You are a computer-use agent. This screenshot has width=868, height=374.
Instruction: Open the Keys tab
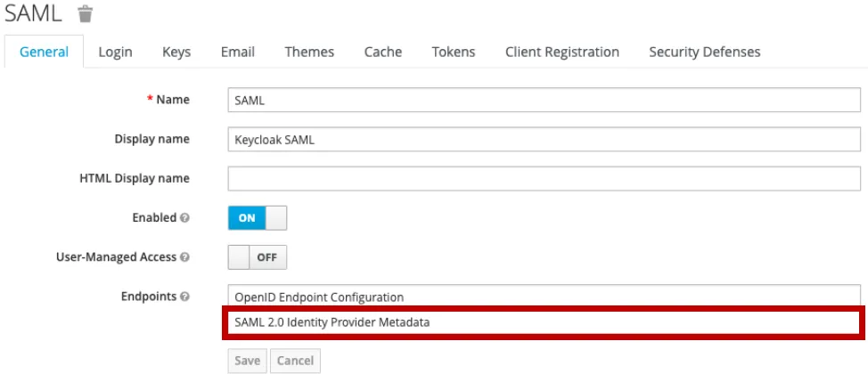[176, 53]
